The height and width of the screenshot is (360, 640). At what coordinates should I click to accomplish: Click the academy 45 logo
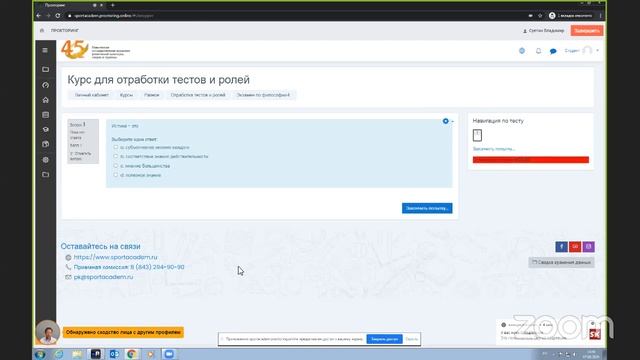click(74, 50)
